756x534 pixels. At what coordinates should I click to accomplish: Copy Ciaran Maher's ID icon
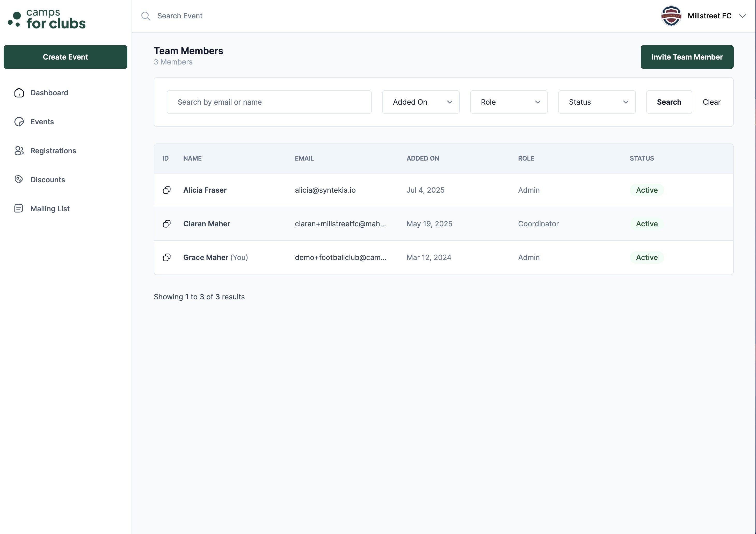click(167, 224)
